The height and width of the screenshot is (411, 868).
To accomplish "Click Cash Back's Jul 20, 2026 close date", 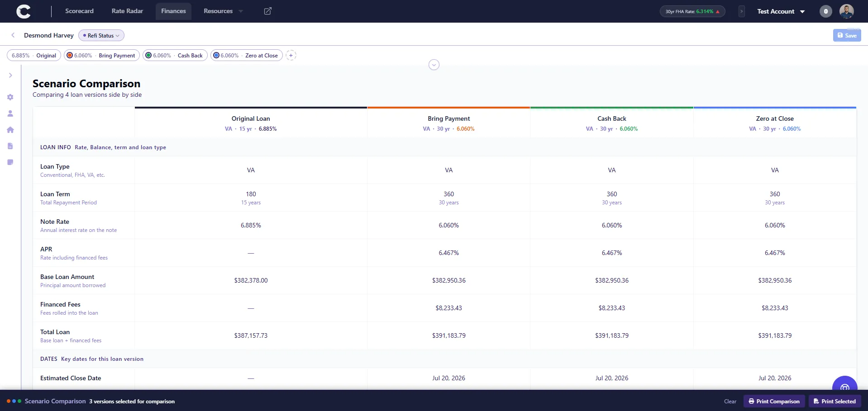I will pyautogui.click(x=612, y=378).
